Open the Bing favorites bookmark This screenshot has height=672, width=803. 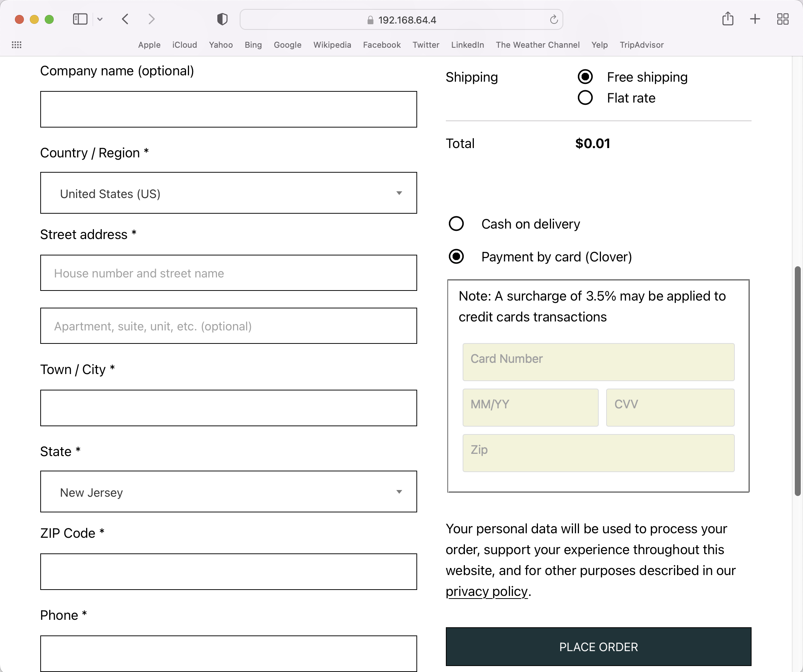click(x=253, y=45)
